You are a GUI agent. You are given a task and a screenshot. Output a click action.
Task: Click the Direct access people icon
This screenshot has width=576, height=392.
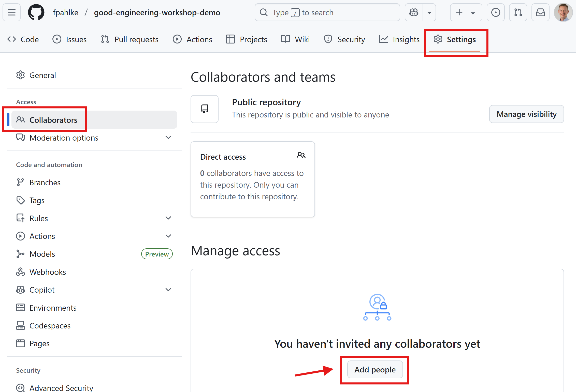[301, 155]
